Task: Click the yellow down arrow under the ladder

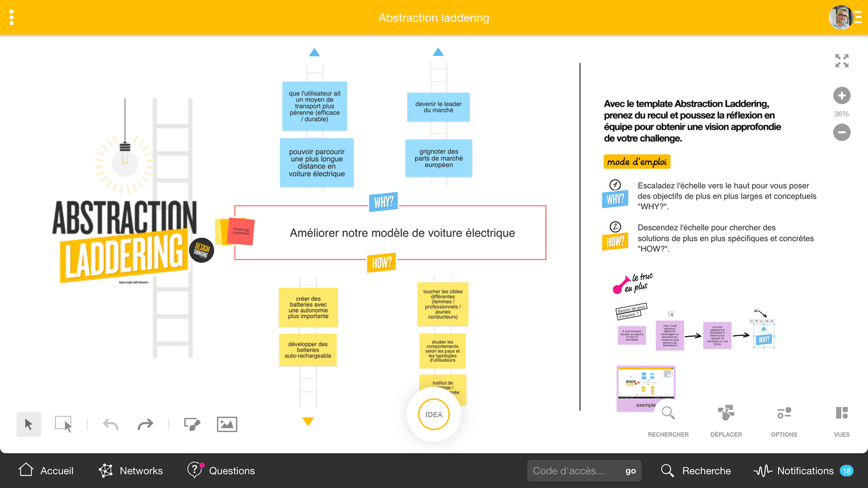Action: (x=308, y=421)
